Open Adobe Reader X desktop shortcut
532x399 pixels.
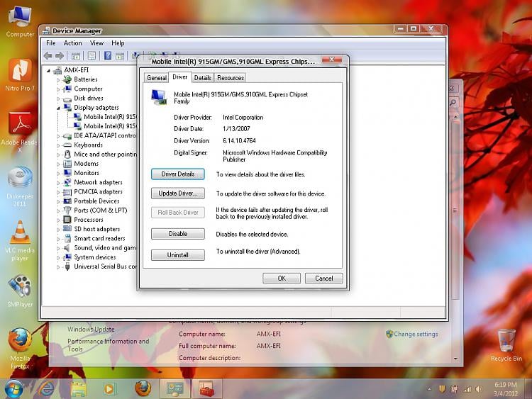20,131
